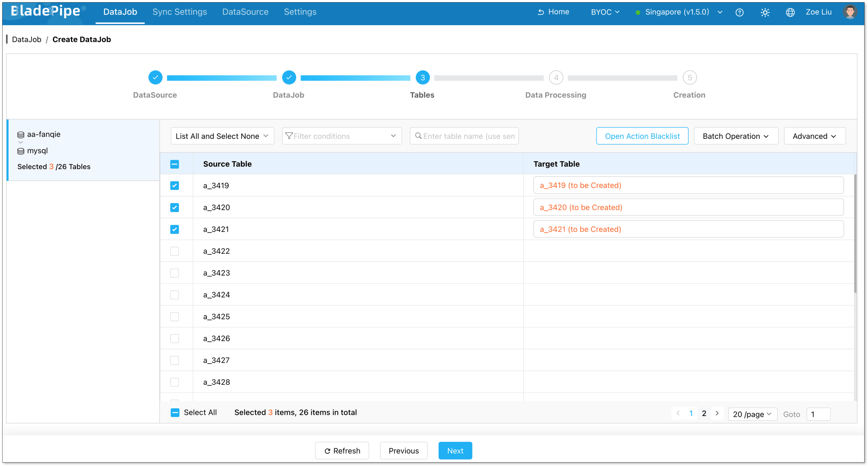Click the mysql database icon
The height and width of the screenshot is (466, 868).
pyautogui.click(x=21, y=151)
